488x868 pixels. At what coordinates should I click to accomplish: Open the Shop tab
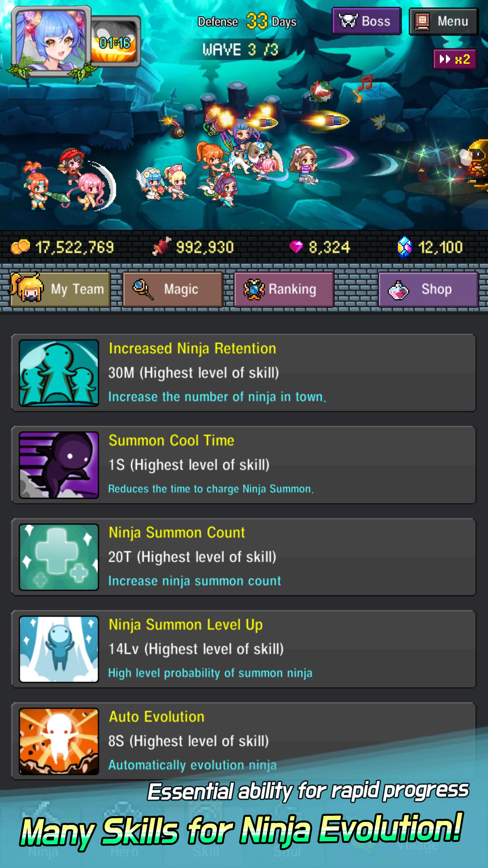[428, 289]
